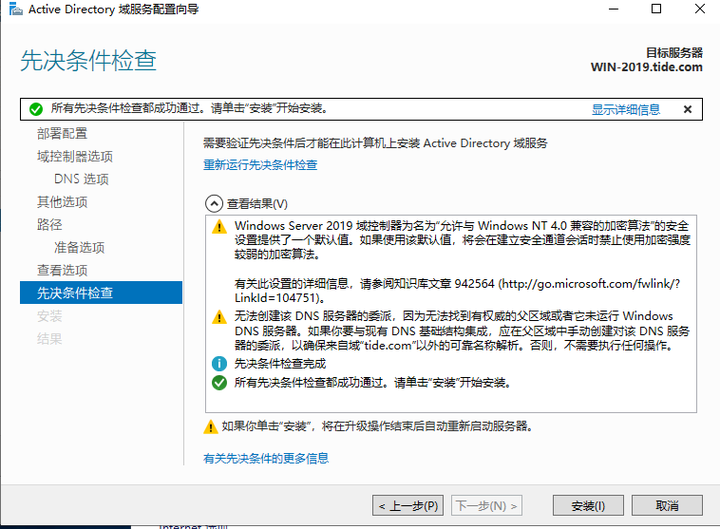720x529 pixels.
Task: Minimize the configuration wizard window
Action: tap(613, 9)
